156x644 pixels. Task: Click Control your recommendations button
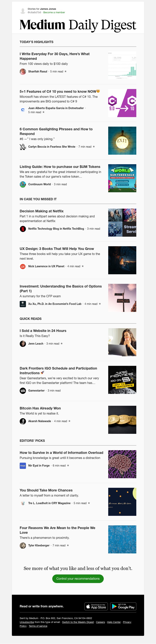(x=78, y=579)
